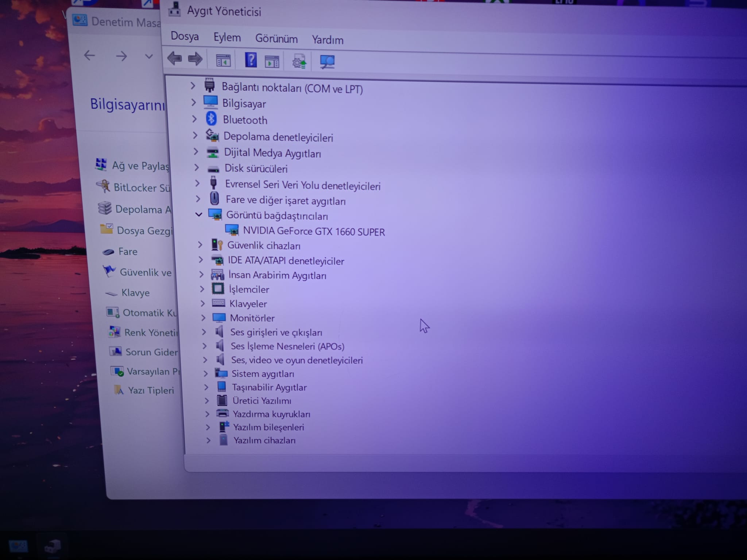Viewport: 747px width, 560px height.
Task: Click the Back arrow in Device Manager toolbar
Action: (x=175, y=58)
